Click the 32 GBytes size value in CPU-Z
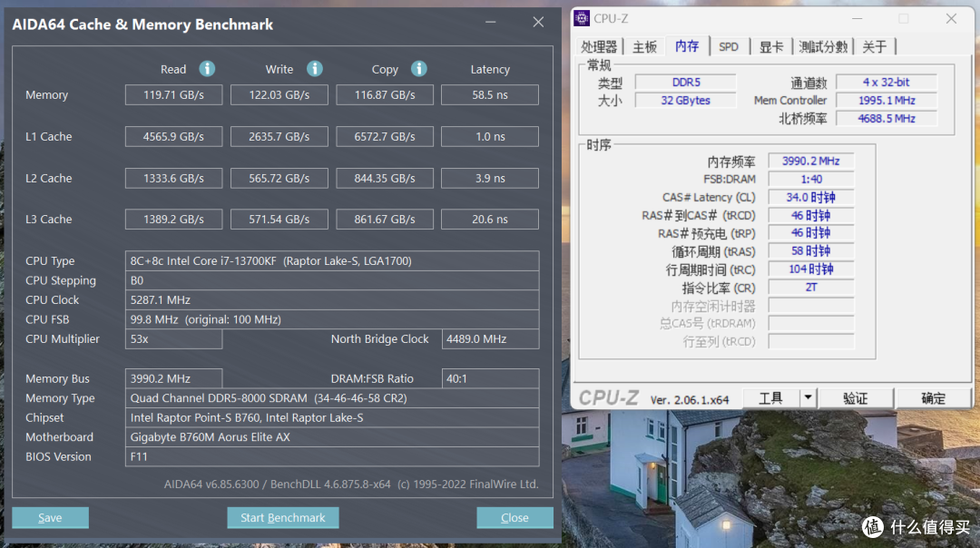 [686, 101]
